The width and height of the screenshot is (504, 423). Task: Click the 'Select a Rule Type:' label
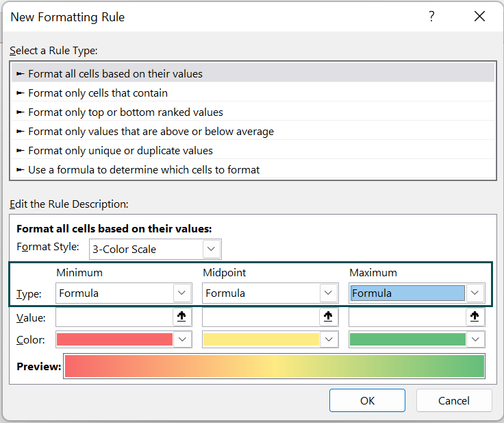(x=53, y=51)
